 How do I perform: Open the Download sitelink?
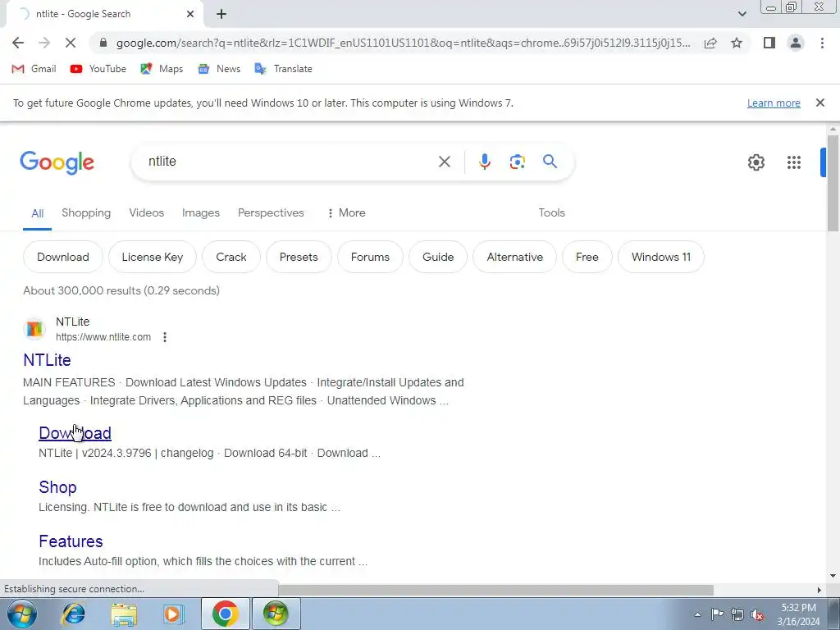tap(75, 433)
